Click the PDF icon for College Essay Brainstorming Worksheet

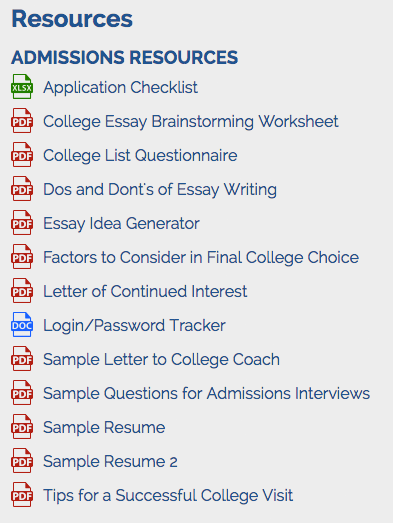click(22, 121)
